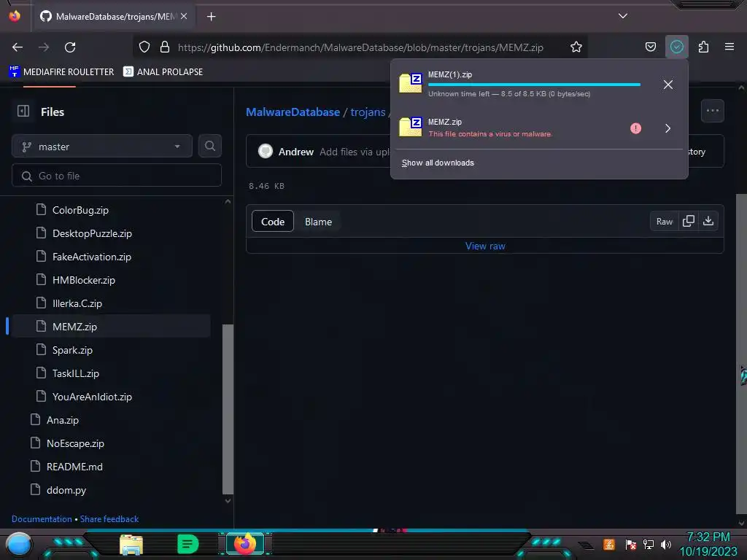747x560 pixels.
Task: Open the tracking protection shield icon
Action: coord(144,47)
